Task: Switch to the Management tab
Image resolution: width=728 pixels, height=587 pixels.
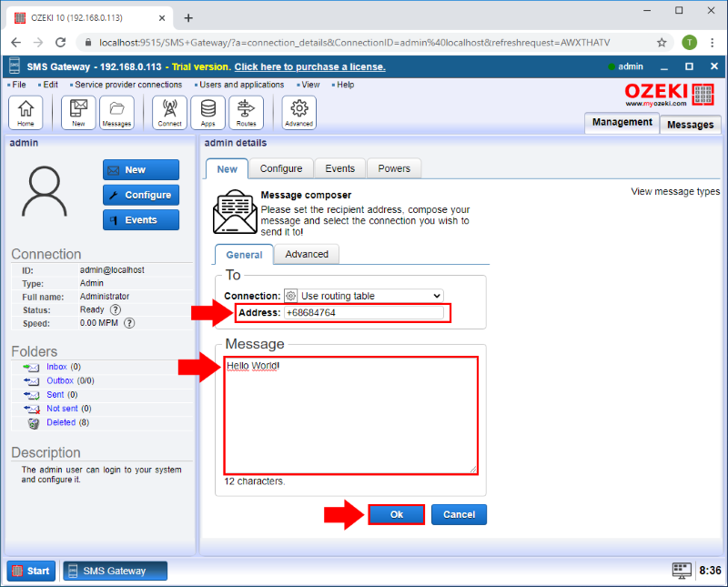Action: pos(622,122)
